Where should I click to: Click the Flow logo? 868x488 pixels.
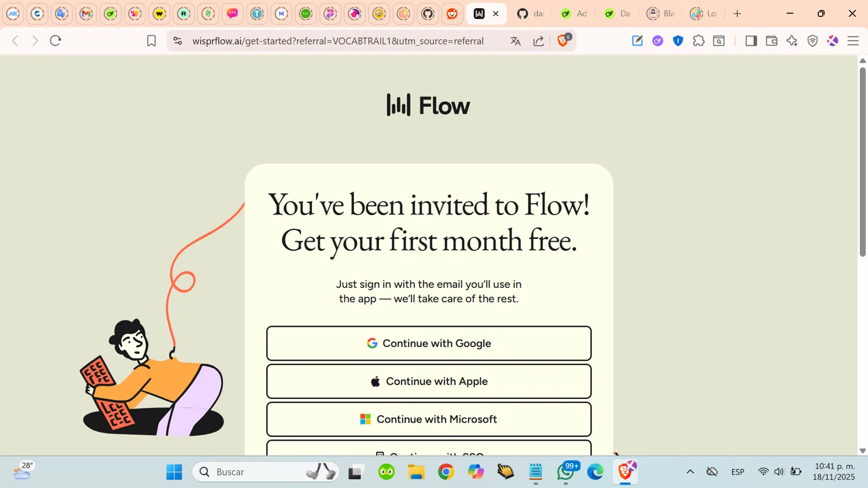click(428, 105)
